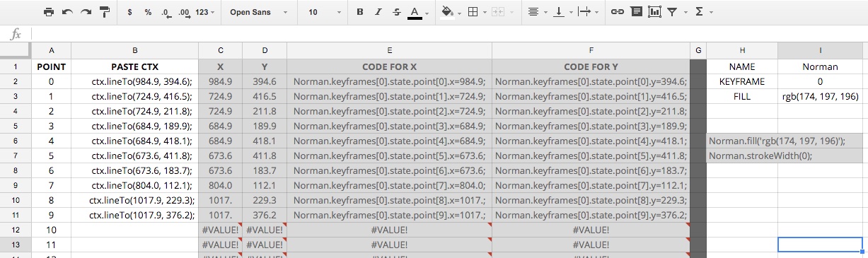
Task: Click Y value 183.7 cell
Action: [x=264, y=170]
